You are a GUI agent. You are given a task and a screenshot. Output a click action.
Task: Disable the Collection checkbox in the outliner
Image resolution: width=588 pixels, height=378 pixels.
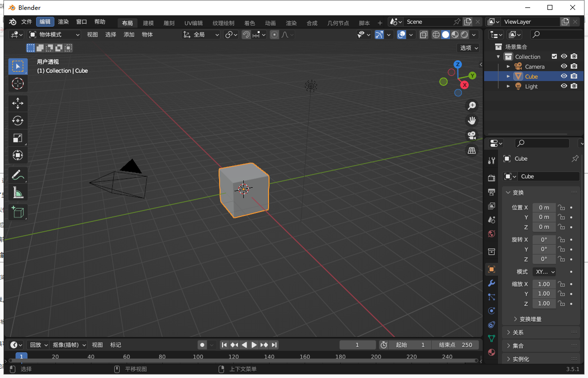(x=554, y=56)
